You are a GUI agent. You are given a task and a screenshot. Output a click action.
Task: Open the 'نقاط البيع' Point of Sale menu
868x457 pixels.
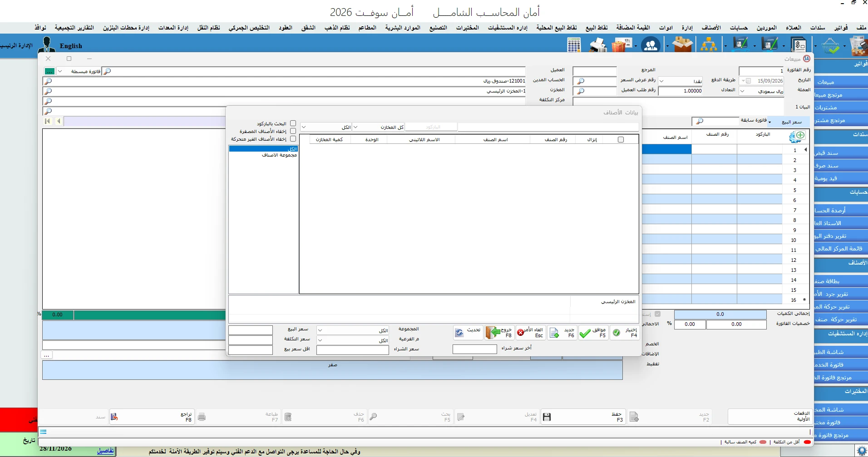597,28
